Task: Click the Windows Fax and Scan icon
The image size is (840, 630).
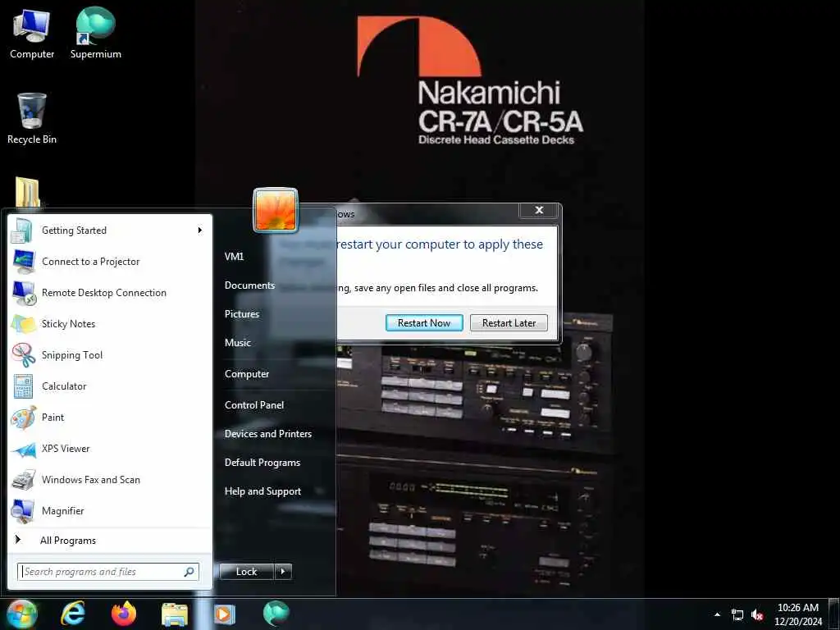Action: 24,479
